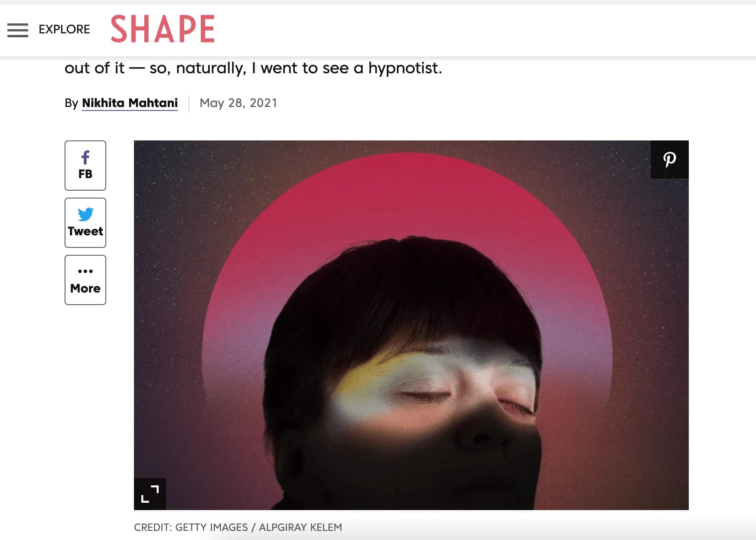Select the Tweet share button label
Screen dimensions: 756x540
point(85,231)
